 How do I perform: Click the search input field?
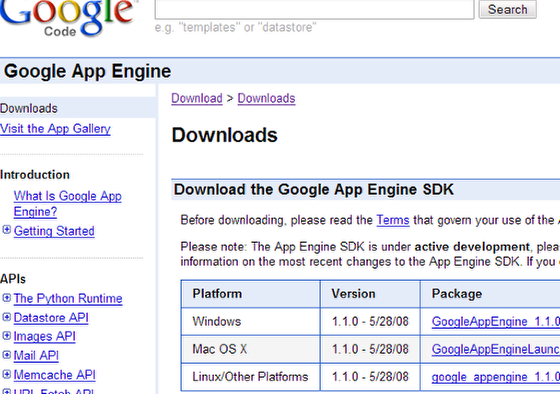coord(314,9)
